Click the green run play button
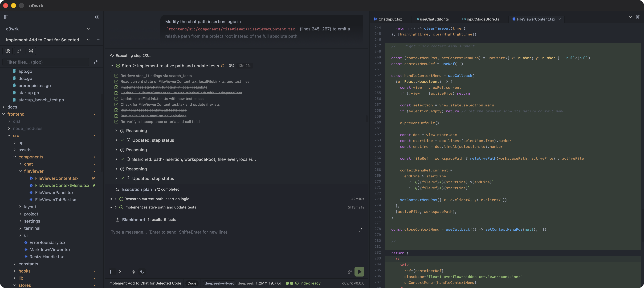This screenshot has height=288, width=644. 359,271
